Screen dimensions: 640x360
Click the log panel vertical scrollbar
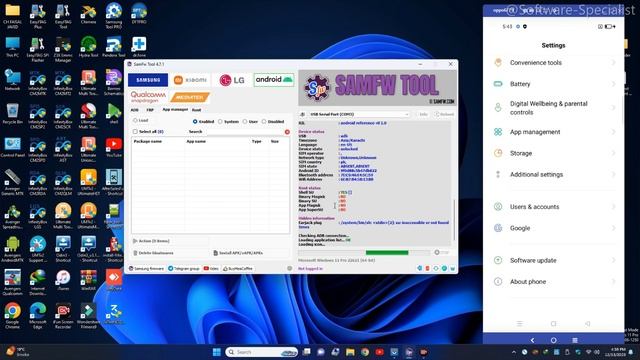(x=453, y=220)
